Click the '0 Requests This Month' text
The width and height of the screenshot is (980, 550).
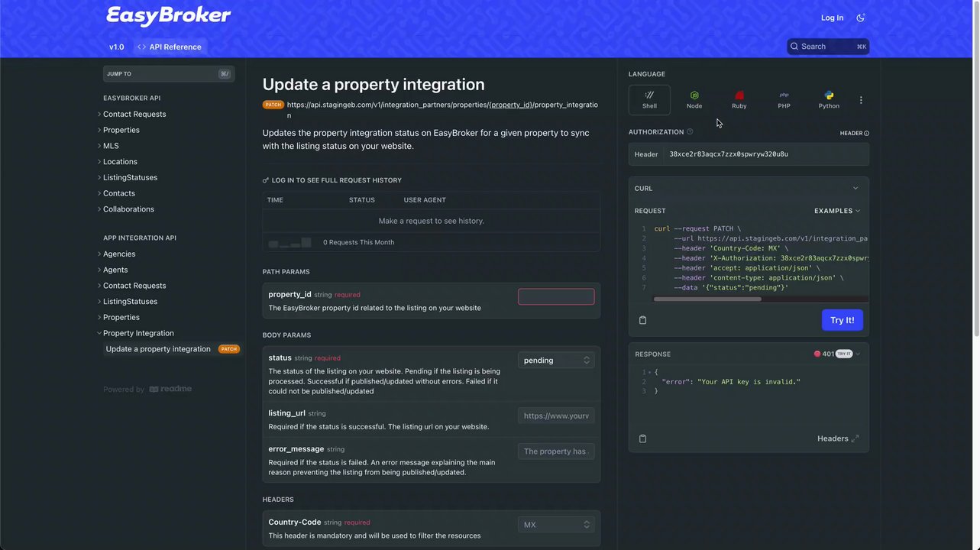[x=359, y=242]
